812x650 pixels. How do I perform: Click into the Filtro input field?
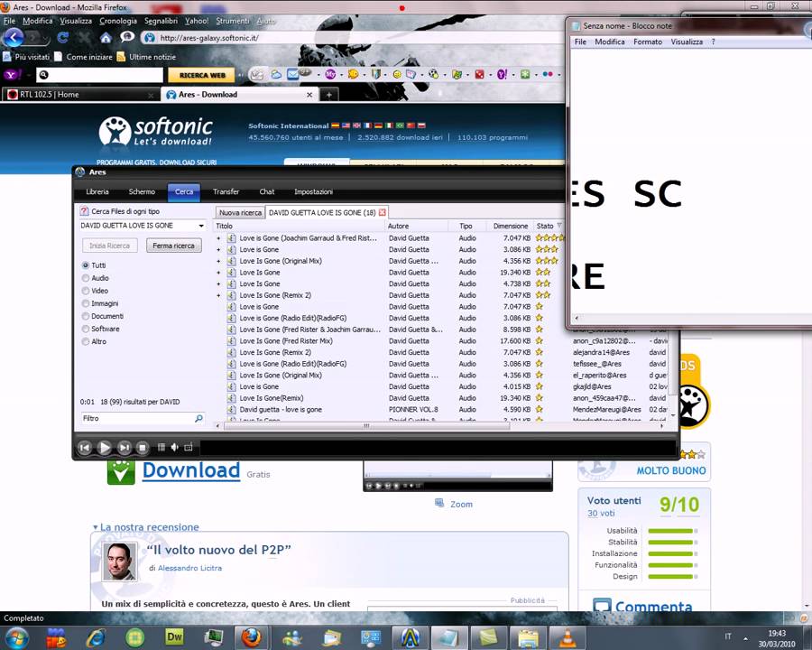[137, 418]
